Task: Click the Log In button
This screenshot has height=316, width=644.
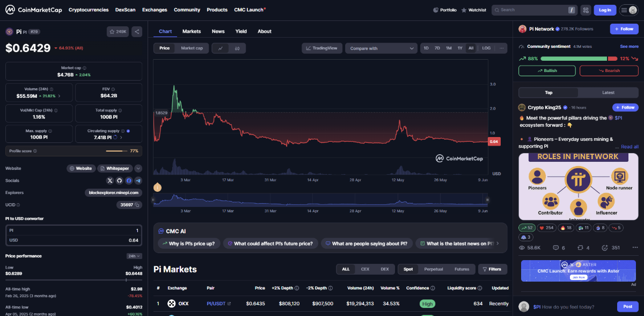Action: click(605, 10)
